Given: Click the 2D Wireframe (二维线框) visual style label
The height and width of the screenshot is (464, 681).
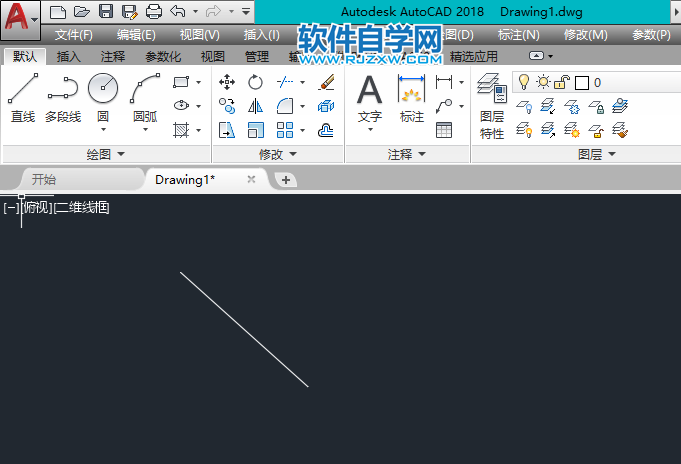Looking at the screenshot, I should (x=82, y=208).
